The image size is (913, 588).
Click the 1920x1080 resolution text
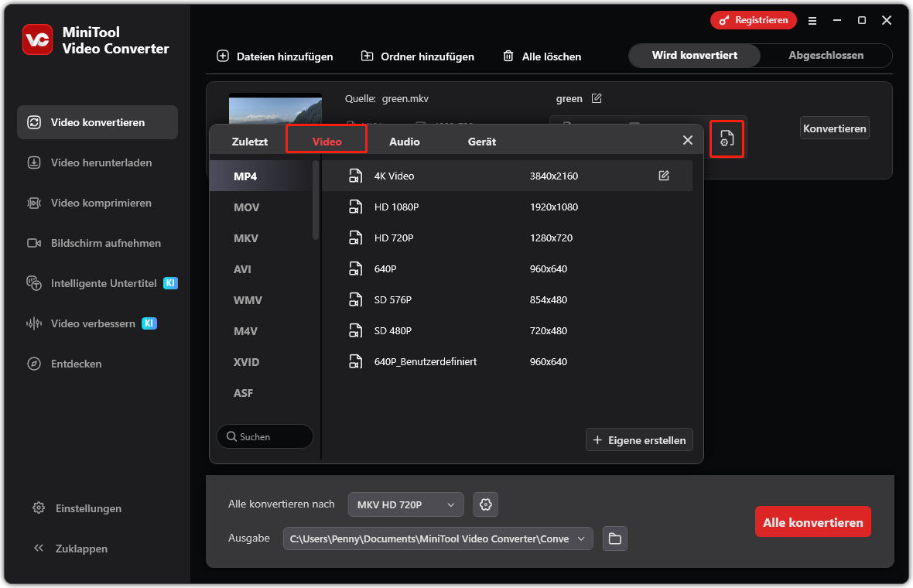[554, 207]
